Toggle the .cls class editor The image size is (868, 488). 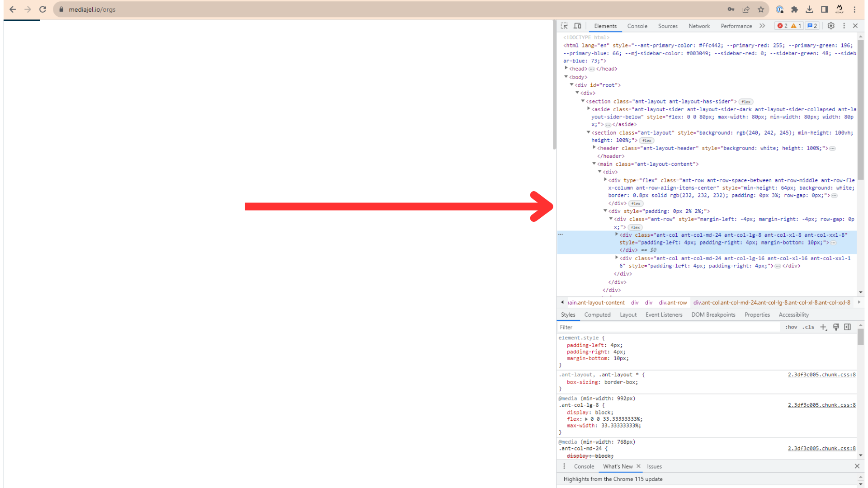click(x=809, y=327)
